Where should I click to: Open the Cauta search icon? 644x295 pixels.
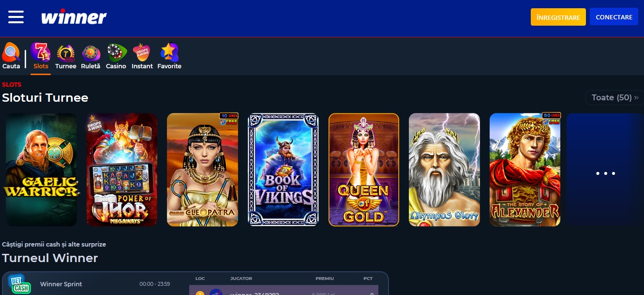[x=11, y=56]
